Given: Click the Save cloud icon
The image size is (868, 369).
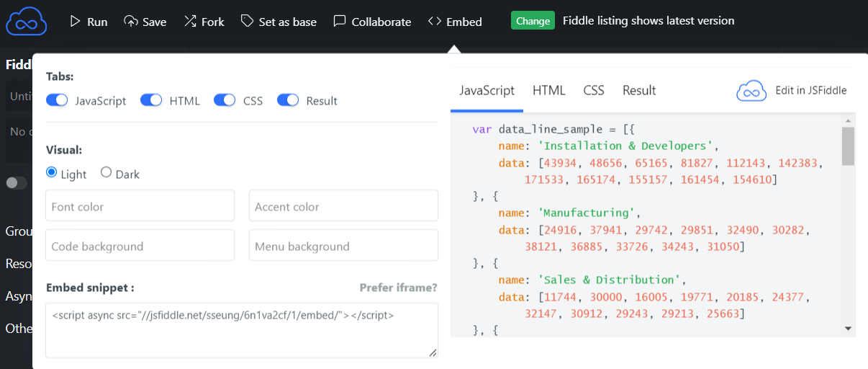Looking at the screenshot, I should 131,22.
